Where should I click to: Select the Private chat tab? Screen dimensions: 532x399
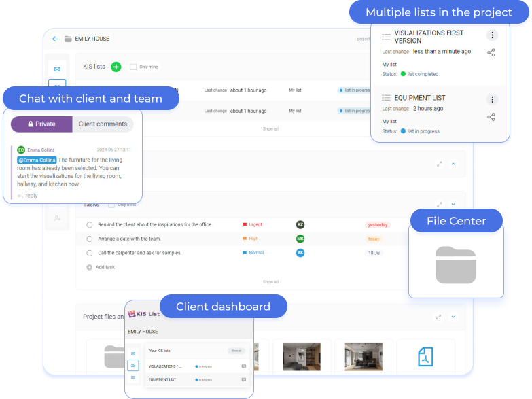pyautogui.click(x=41, y=124)
